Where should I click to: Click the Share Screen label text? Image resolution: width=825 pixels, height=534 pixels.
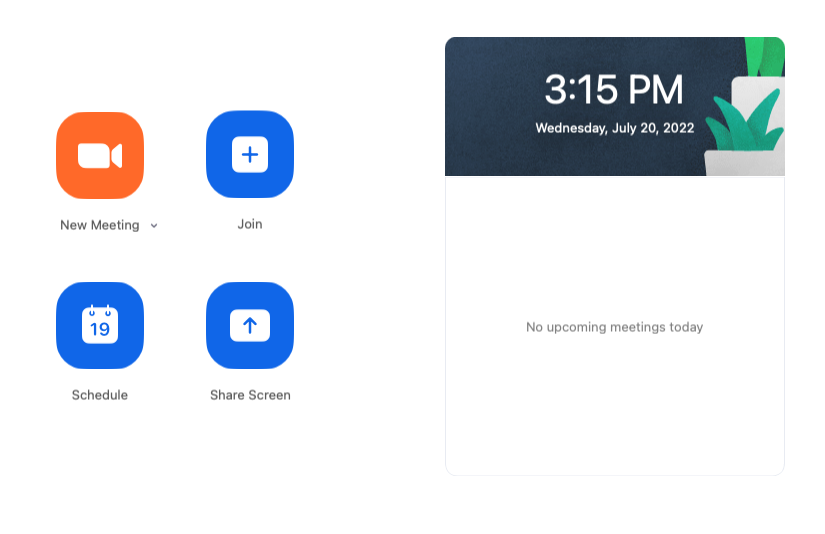[250, 395]
